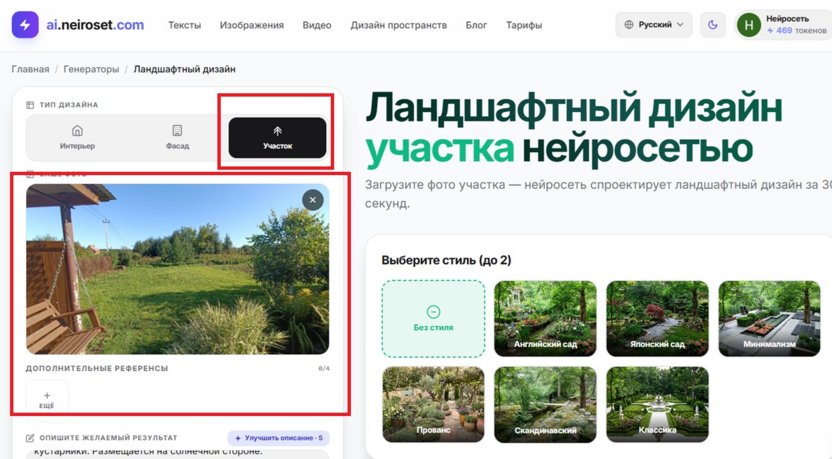832x459 pixels.
Task: Choose the Скандинавский style
Action: (545, 404)
